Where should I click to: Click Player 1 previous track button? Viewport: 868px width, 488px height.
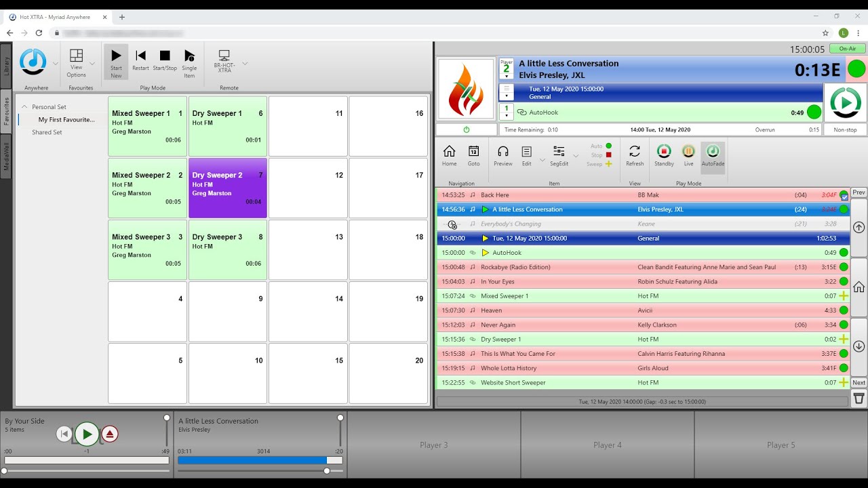click(64, 434)
